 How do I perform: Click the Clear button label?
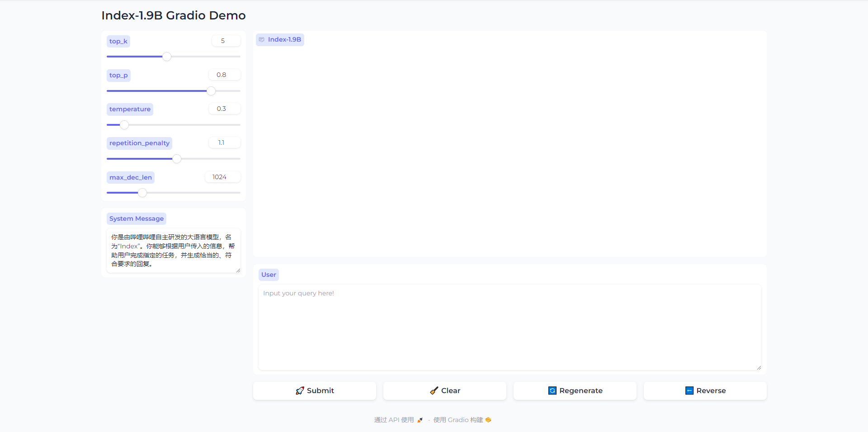click(x=451, y=390)
